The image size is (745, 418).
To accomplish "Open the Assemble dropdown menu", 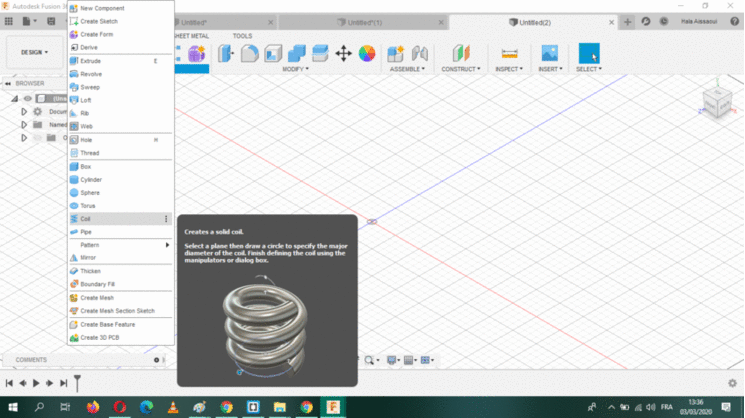I will (x=407, y=69).
